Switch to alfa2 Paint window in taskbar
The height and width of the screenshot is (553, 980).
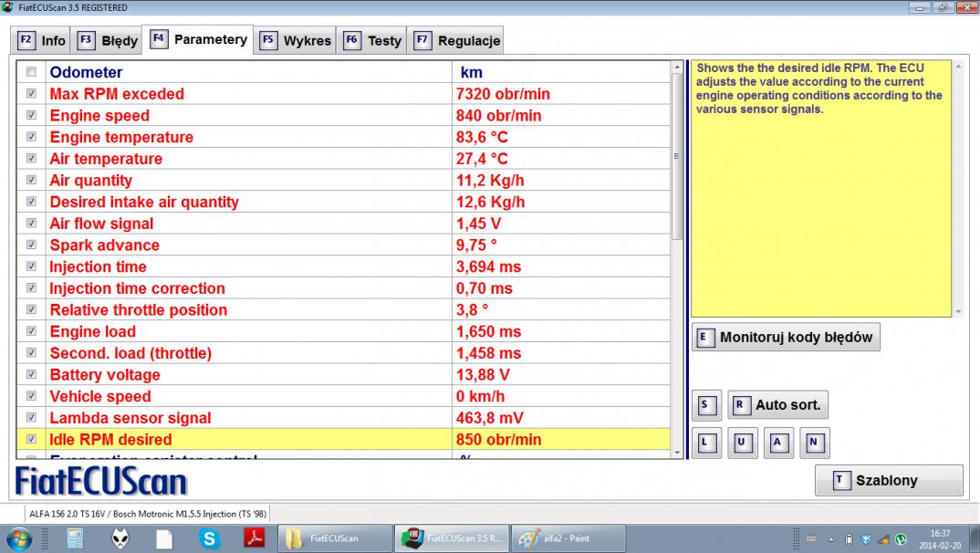568,538
